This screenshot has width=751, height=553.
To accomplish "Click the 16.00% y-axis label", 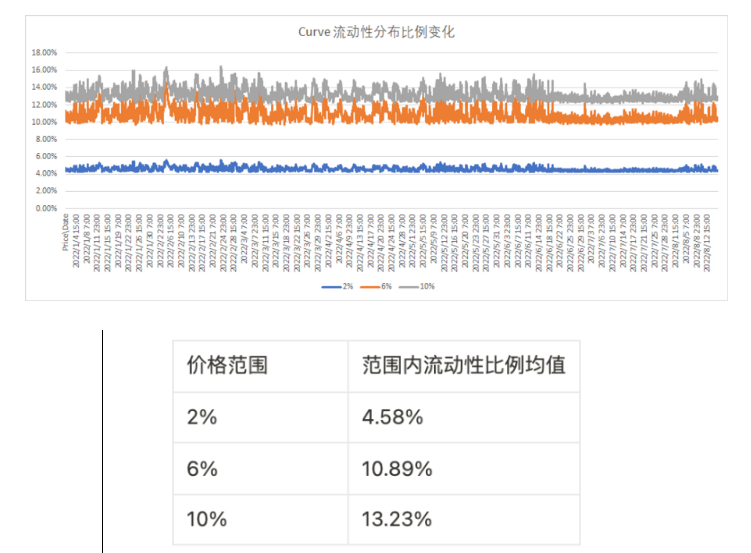I will pos(44,70).
